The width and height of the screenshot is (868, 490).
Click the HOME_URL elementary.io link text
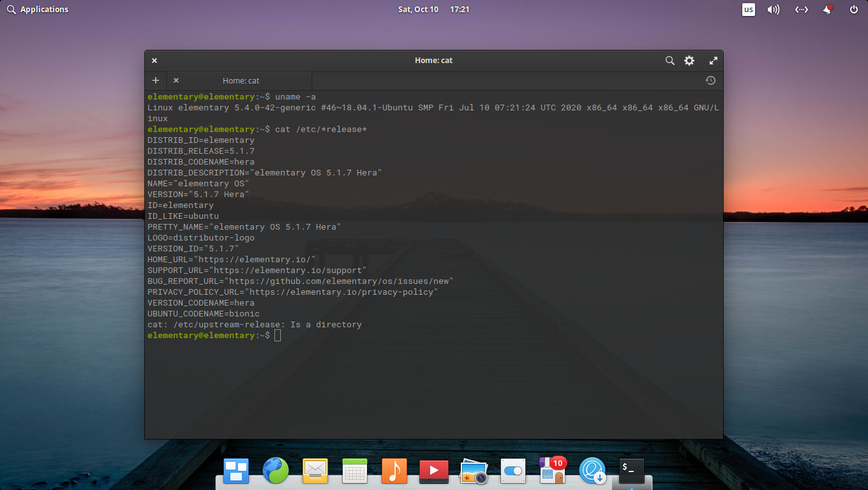coord(255,260)
